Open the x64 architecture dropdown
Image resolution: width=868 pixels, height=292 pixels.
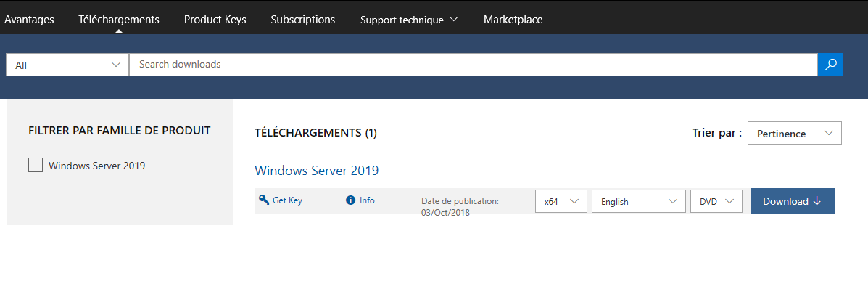pyautogui.click(x=561, y=201)
